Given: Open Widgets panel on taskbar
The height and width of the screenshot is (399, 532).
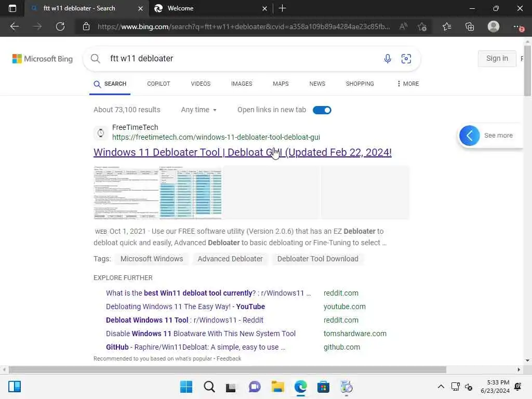Looking at the screenshot, I should pos(15,387).
